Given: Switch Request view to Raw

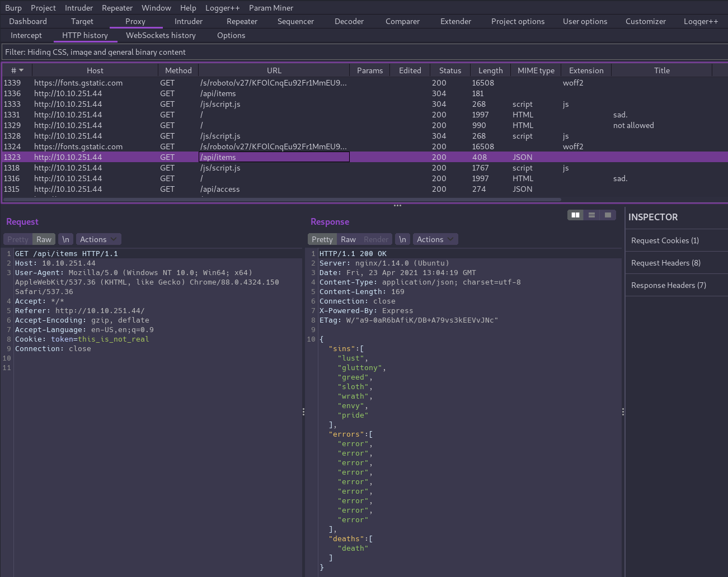Looking at the screenshot, I should 44,239.
